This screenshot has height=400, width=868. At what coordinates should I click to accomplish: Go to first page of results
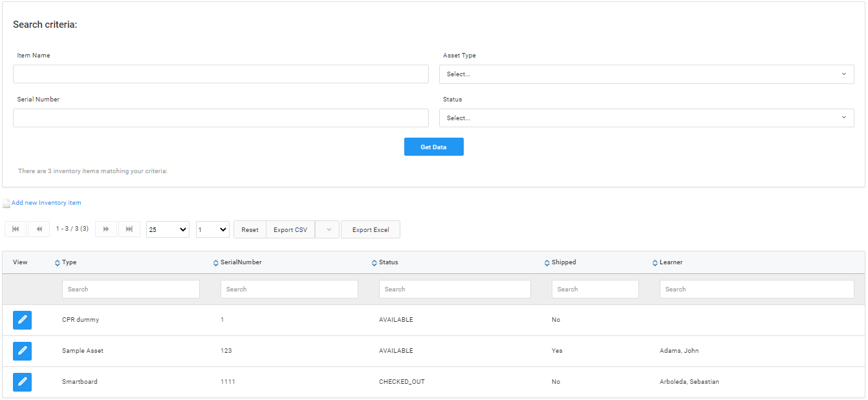(16, 229)
